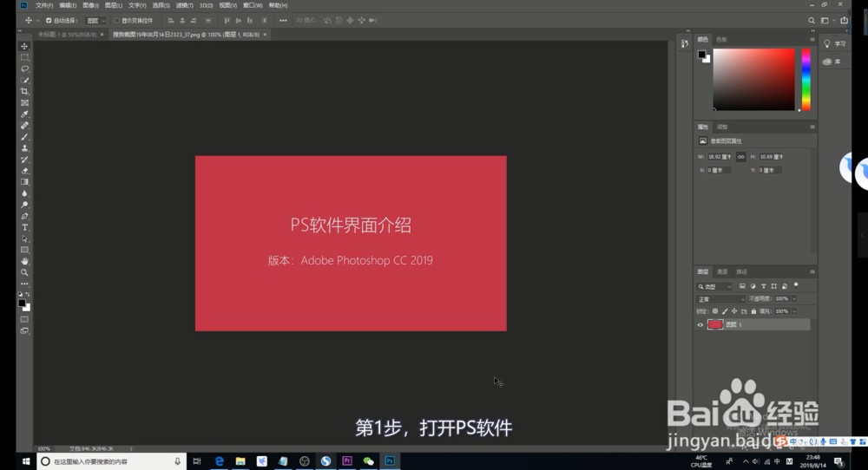The width and height of the screenshot is (868, 470).
Task: Pick a color in the color field
Action: pyautogui.click(x=753, y=79)
